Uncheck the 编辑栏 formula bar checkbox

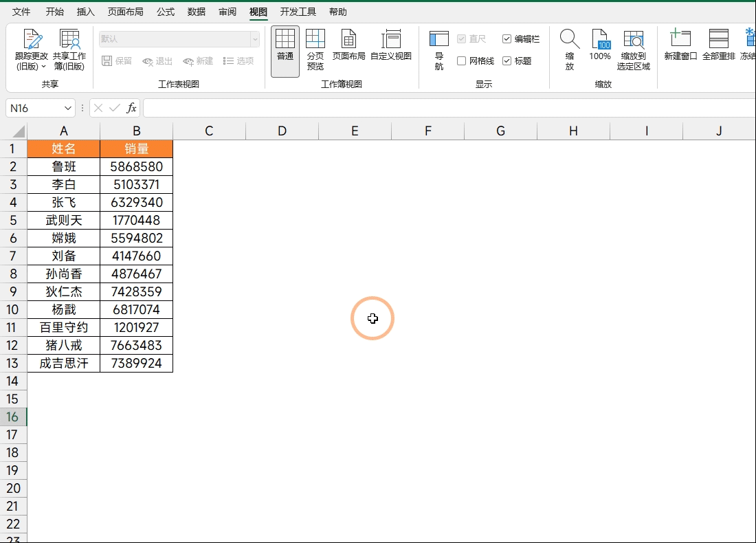click(x=507, y=39)
